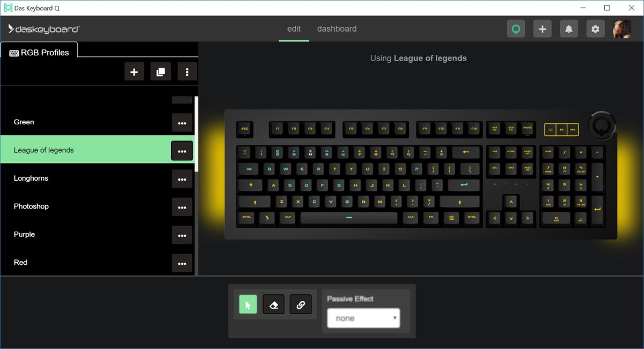Select the white-lit 4 key
Image resolution: width=644 pixels, height=349 pixels.
tap(310, 152)
